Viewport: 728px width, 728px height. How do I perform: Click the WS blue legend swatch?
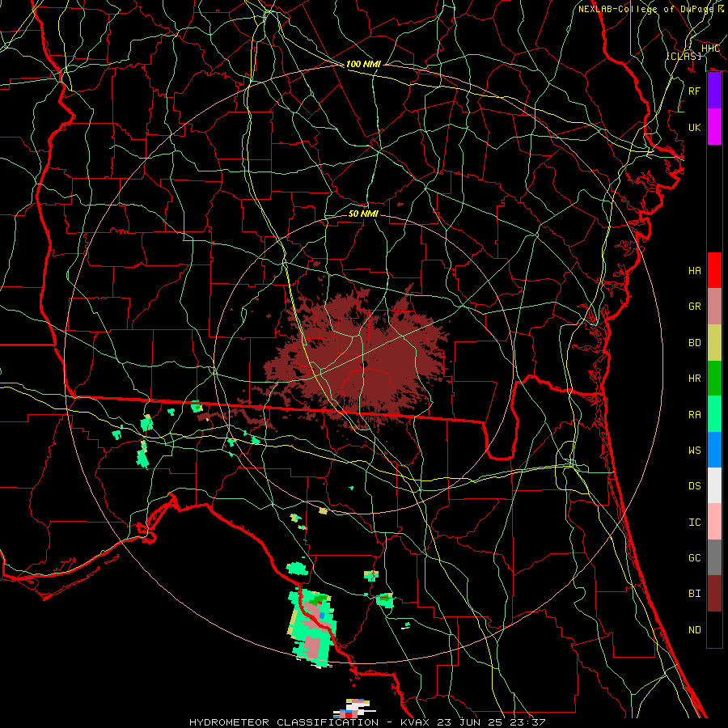click(714, 450)
